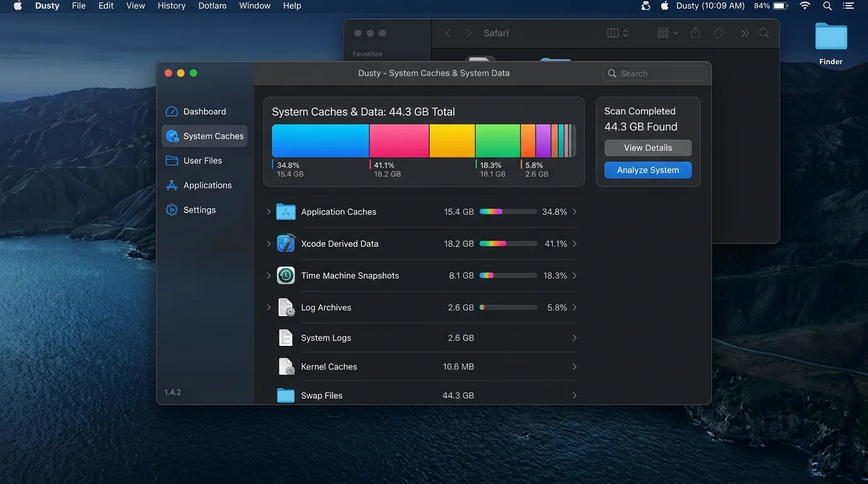The image size is (868, 484).
Task: Go forward in the Finder window
Action: pos(469,33)
